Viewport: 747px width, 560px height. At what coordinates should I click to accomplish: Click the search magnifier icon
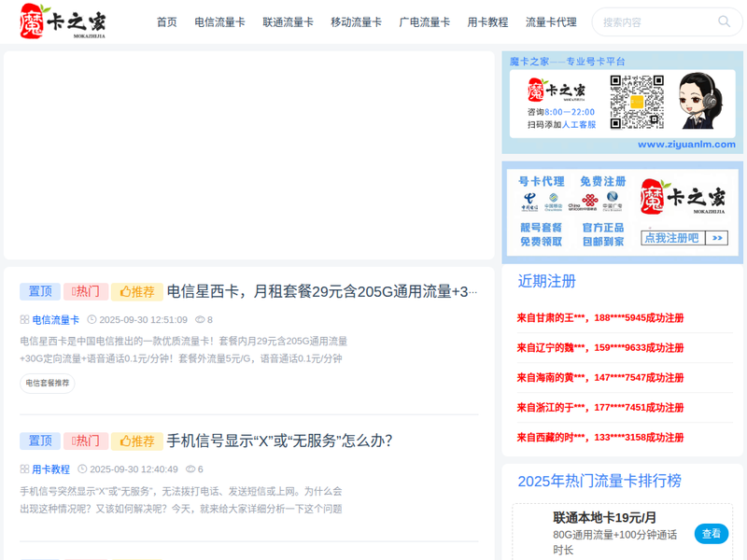724,21
